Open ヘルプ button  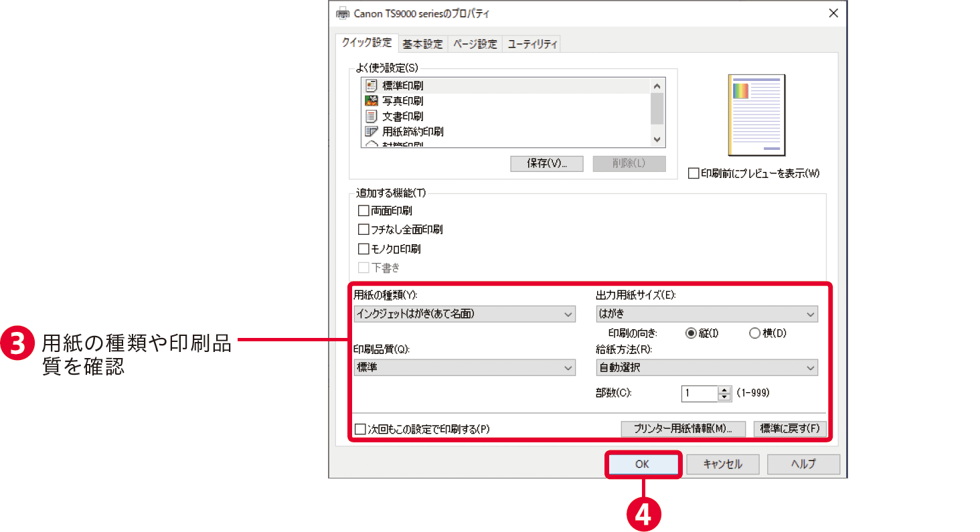click(x=803, y=464)
